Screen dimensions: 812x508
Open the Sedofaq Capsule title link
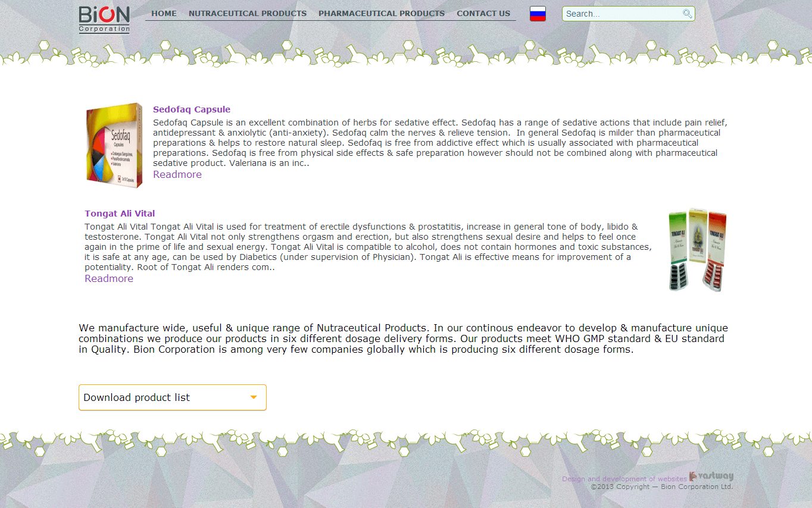pos(192,109)
